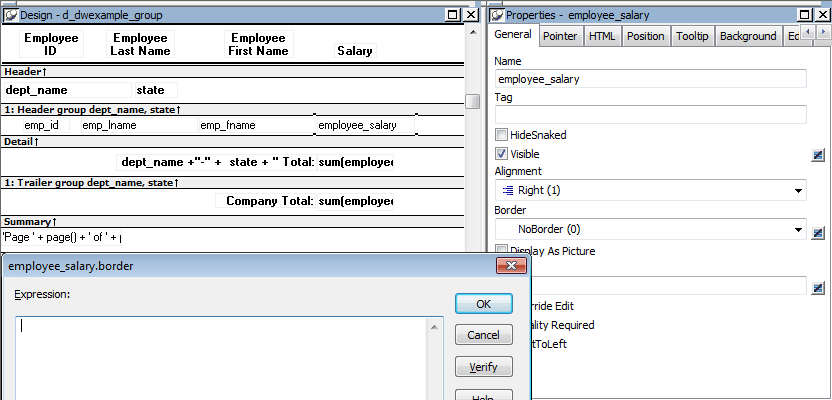Uncheck the Visible checkbox
This screenshot has width=832, height=400.
[502, 154]
